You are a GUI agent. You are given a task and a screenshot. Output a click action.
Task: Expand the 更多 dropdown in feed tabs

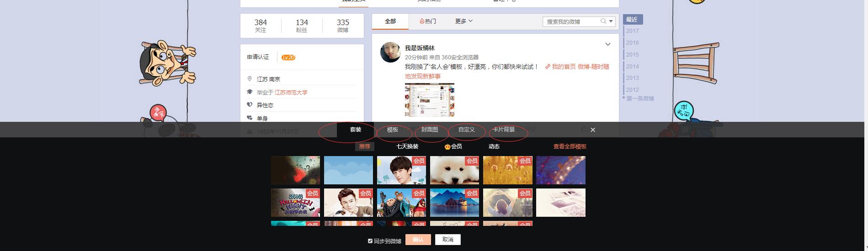click(464, 21)
